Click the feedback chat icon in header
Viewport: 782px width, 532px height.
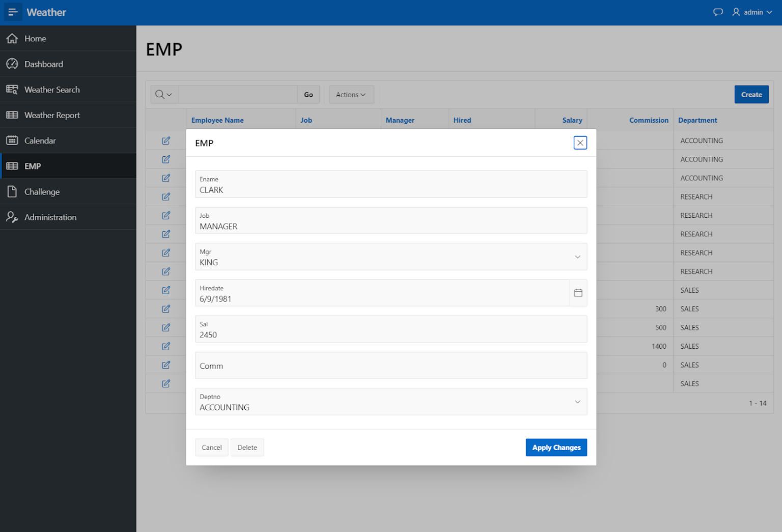coord(718,12)
